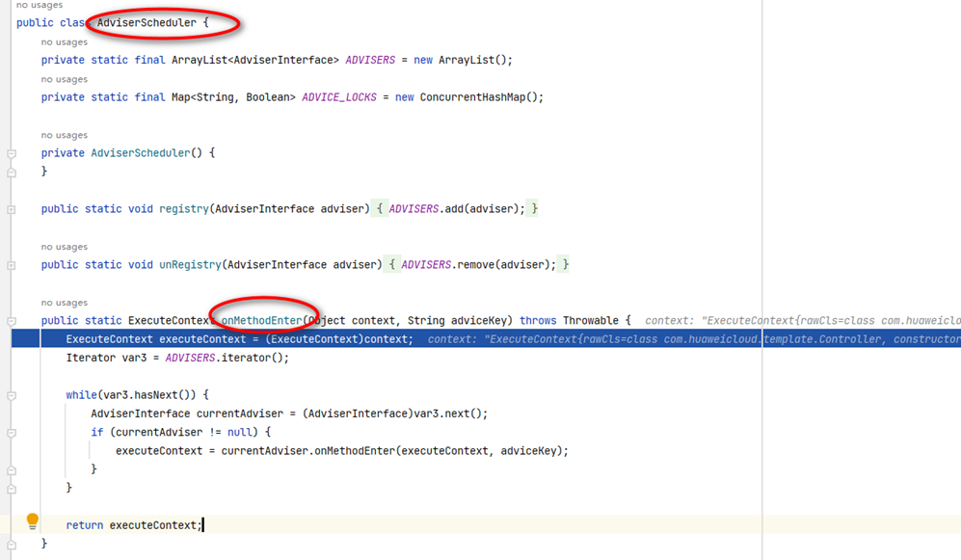
Task: Collapse the if currentAdviser null check block
Action: [10, 432]
